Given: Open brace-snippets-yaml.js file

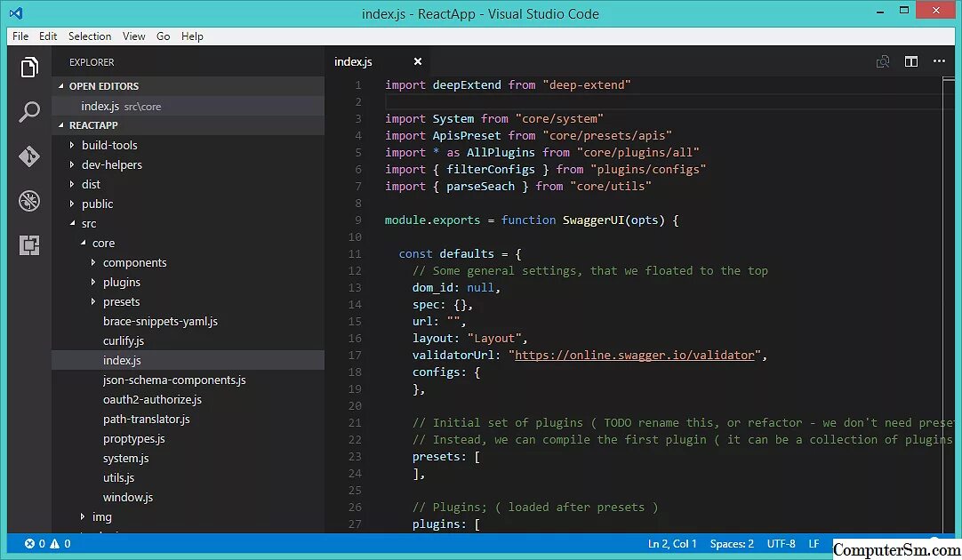Looking at the screenshot, I should click(x=160, y=322).
